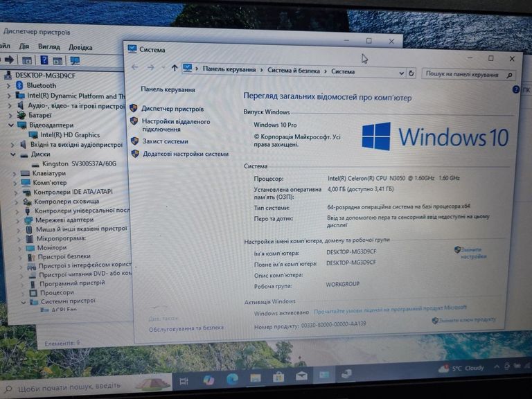Collapse the Системні пристрої category
This screenshot has height=399, width=532.
coord(24,302)
